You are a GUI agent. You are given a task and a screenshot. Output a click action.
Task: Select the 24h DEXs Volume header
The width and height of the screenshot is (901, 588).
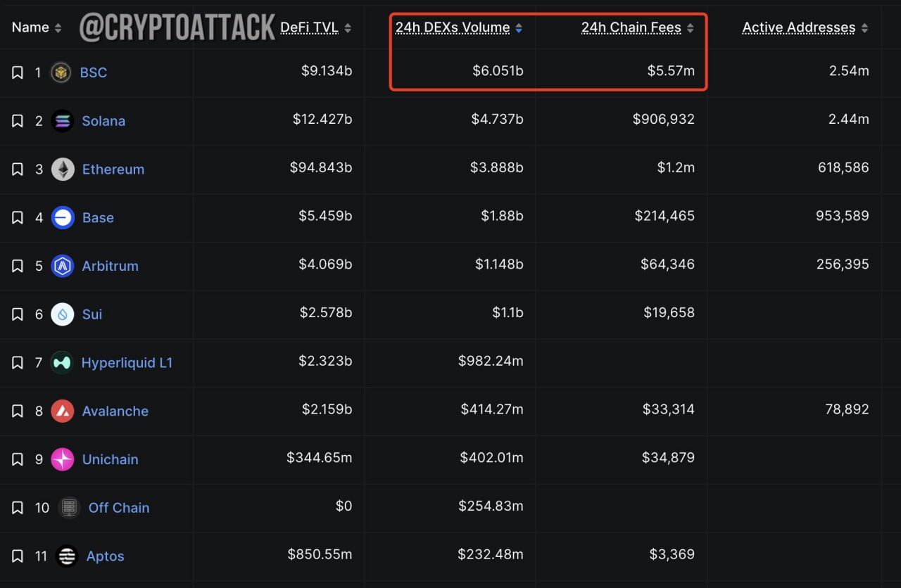[x=453, y=28]
